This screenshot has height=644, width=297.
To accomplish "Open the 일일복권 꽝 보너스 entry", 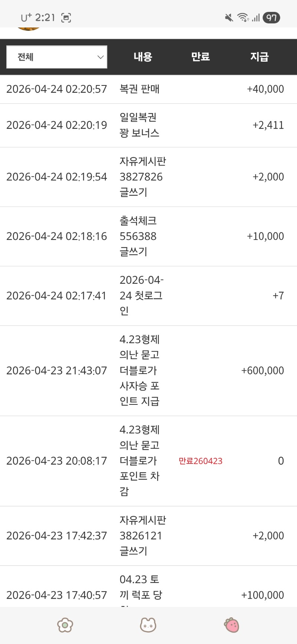I will click(x=140, y=125).
